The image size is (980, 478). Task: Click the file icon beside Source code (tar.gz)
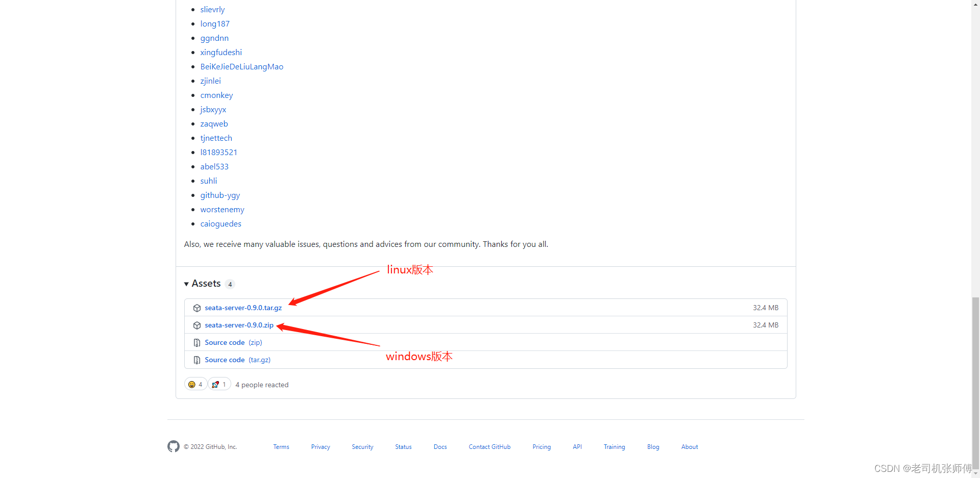pos(197,360)
